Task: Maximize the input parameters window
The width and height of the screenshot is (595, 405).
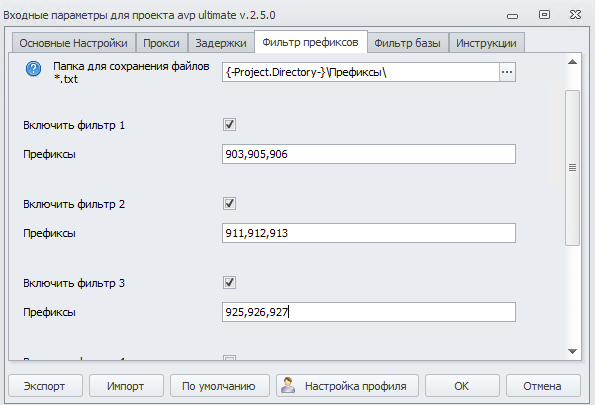Action: tap(544, 15)
